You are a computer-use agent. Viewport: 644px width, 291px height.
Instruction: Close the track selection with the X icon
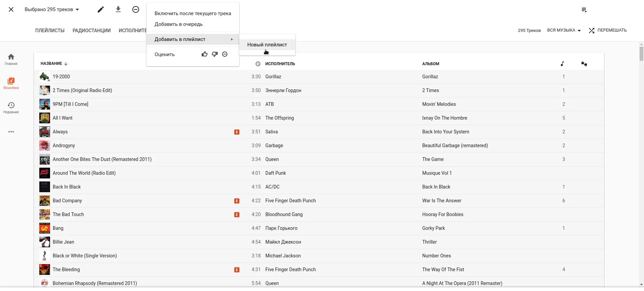pyautogui.click(x=11, y=9)
